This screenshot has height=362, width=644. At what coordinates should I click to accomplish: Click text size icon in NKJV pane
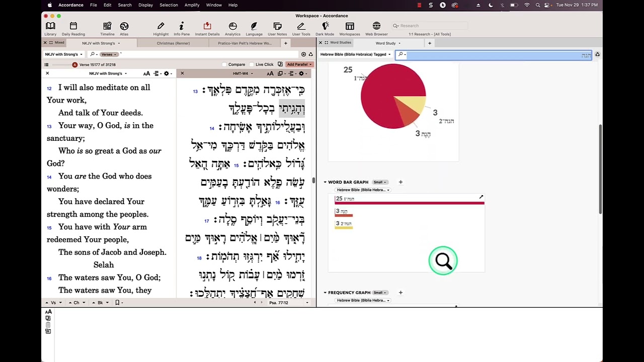(146, 73)
